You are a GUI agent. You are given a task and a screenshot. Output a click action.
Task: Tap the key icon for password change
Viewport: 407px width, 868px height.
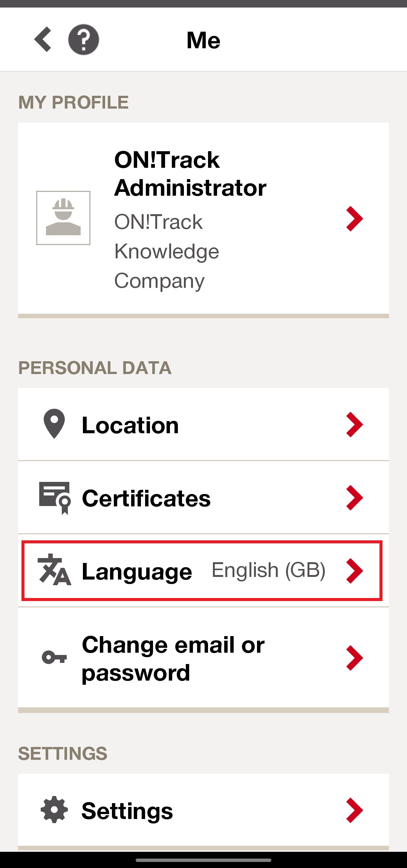[54, 657]
